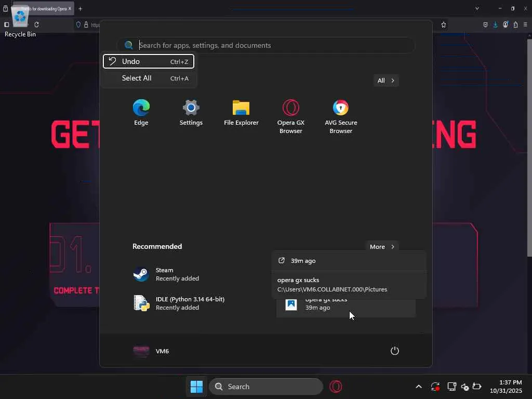
Task: Bookmark this page with the star icon
Action: [x=444, y=24]
